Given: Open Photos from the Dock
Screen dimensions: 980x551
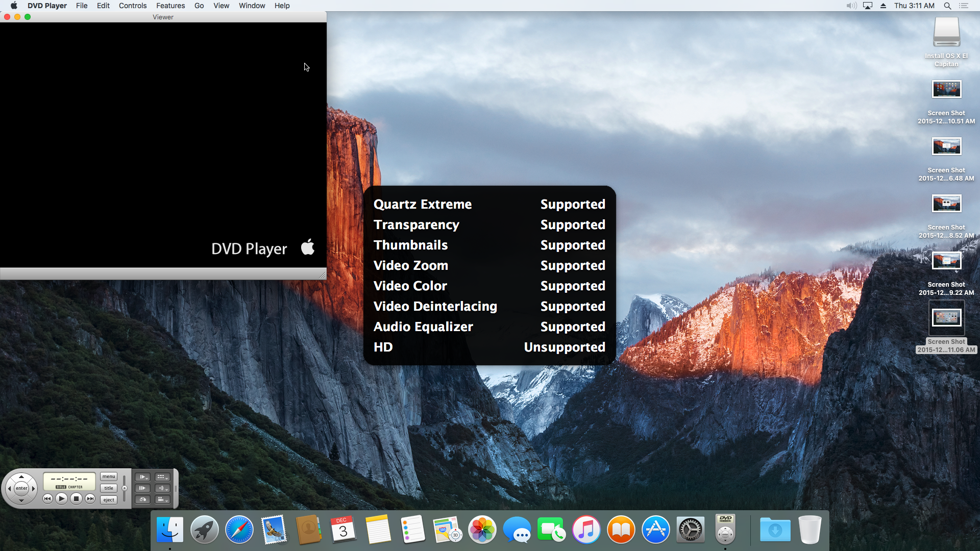Looking at the screenshot, I should tap(482, 530).
